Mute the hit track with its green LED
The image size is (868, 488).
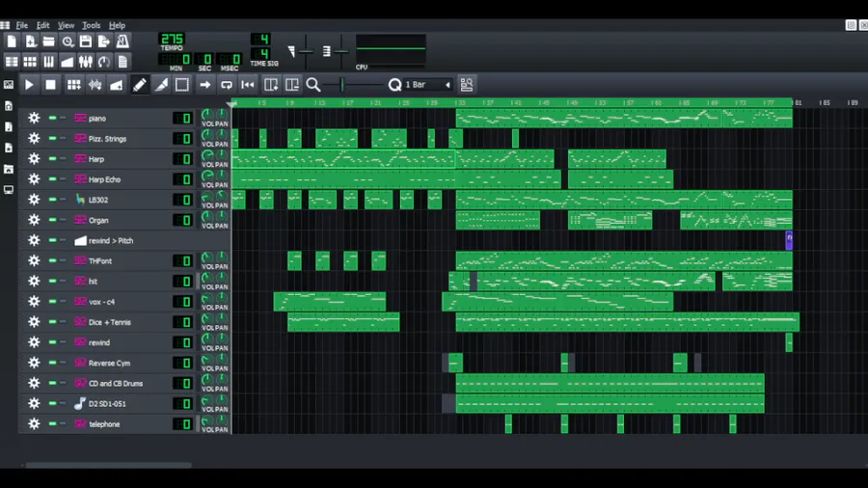(x=53, y=281)
